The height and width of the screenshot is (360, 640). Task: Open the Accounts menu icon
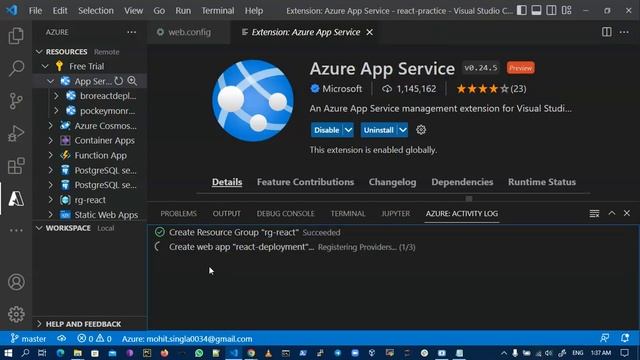pyautogui.click(x=16, y=282)
